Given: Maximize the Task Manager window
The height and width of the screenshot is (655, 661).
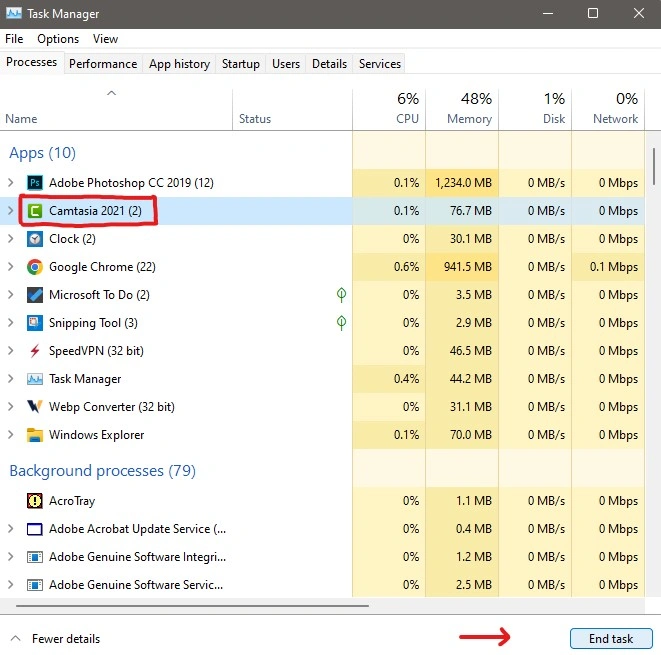Looking at the screenshot, I should 593,13.
